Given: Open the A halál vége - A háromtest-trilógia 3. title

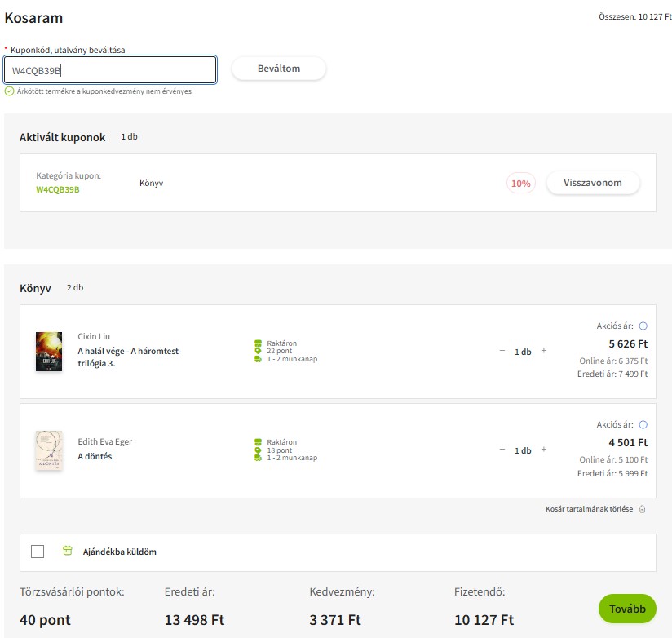Looking at the screenshot, I should pos(129,357).
